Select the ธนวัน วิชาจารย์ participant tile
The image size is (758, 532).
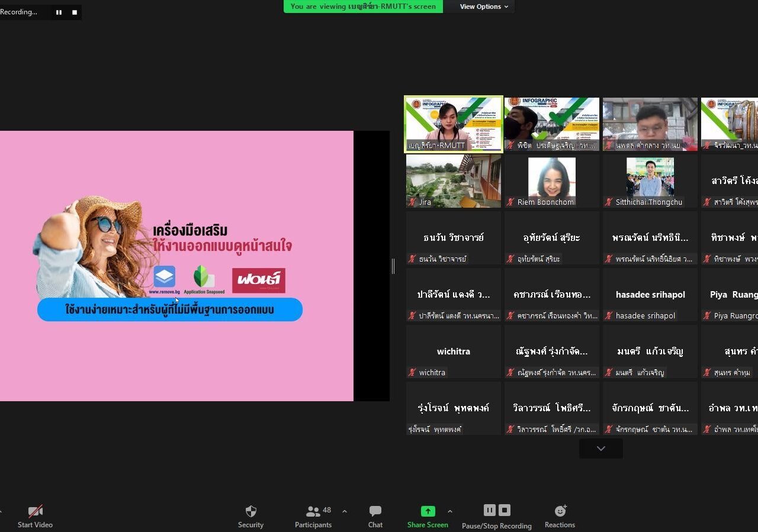pyautogui.click(x=454, y=238)
